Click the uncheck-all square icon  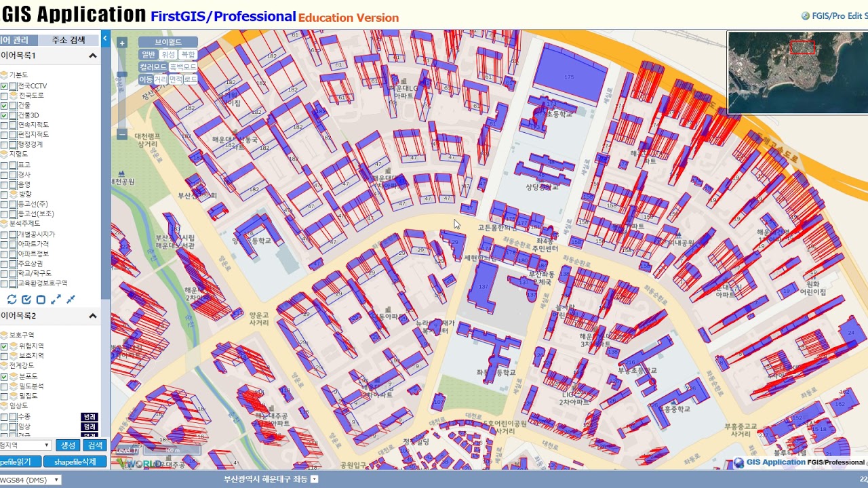point(41,300)
